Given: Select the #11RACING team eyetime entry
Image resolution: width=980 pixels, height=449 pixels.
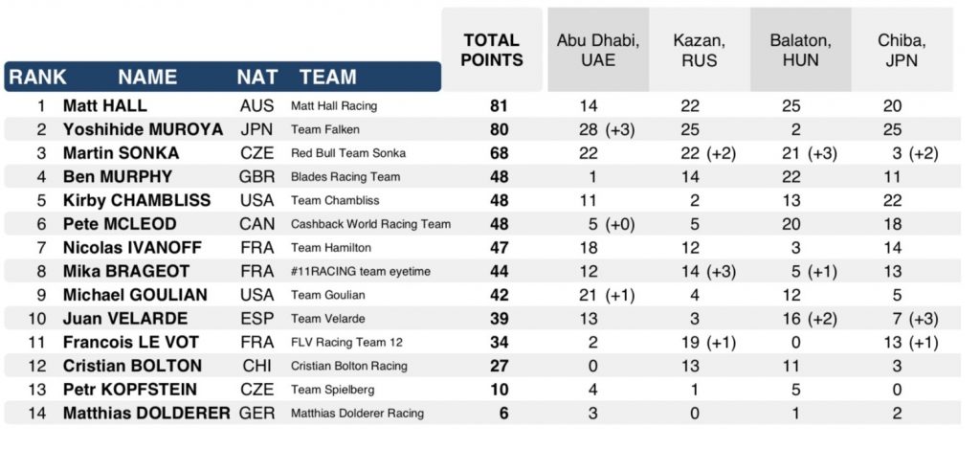Looking at the screenshot, I should (361, 272).
